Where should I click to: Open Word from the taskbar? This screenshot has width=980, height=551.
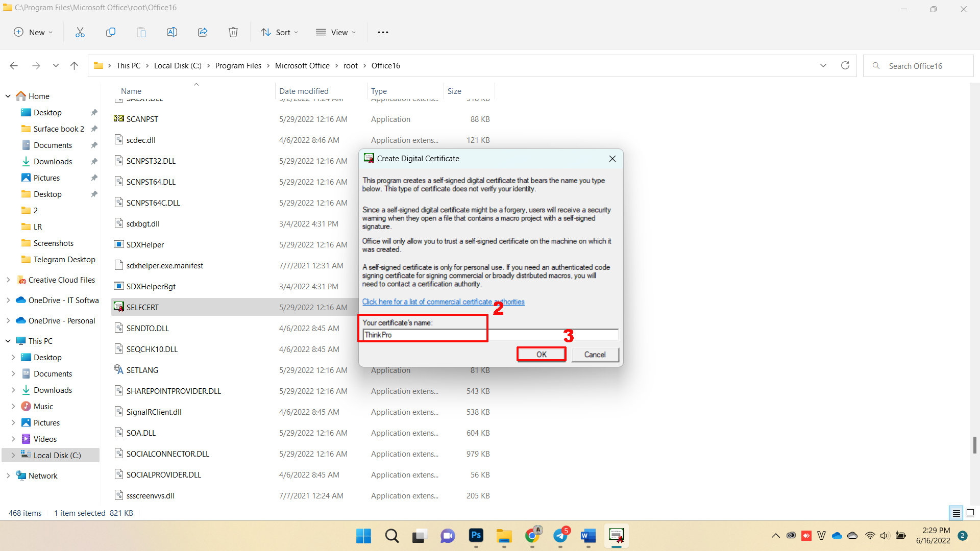point(589,536)
